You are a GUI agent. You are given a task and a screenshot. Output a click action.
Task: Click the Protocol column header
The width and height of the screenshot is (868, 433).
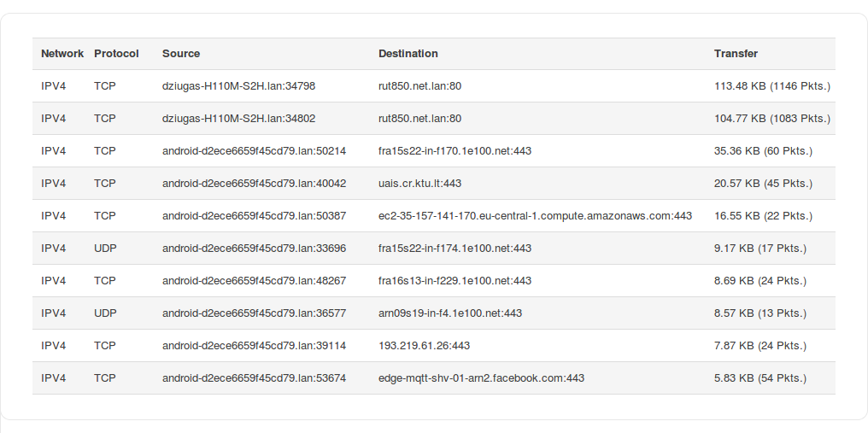[x=116, y=54]
